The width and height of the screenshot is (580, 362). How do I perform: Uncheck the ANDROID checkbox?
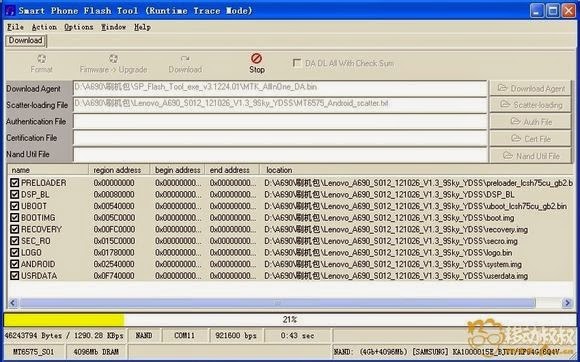click(x=14, y=264)
